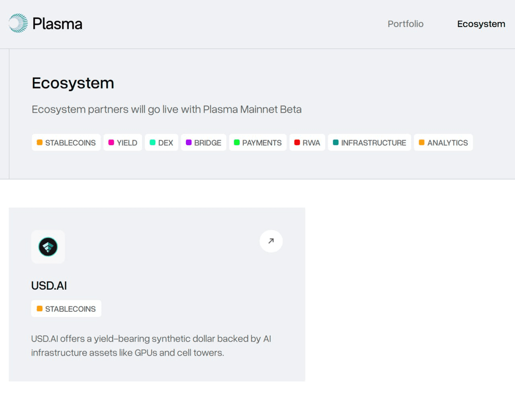Viewport: 515px width, 420px height.
Task: Click the text 'Ecosystem partners will go live with Plasma Mainnet Beta'
Action: 167,109
